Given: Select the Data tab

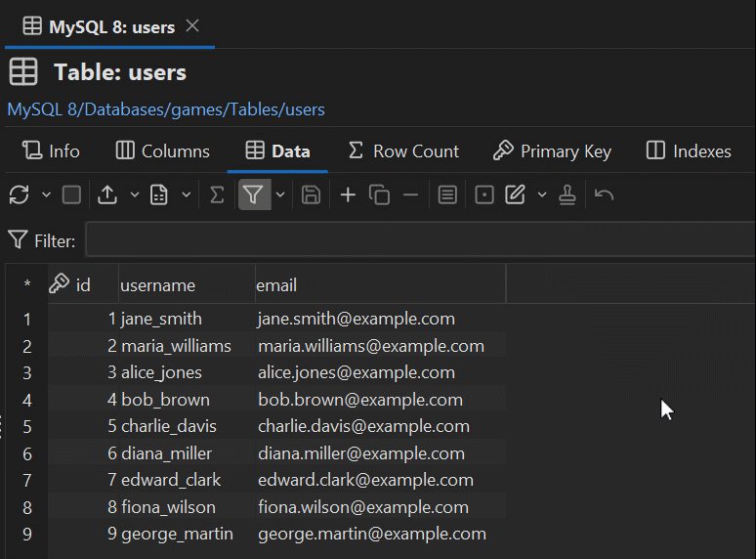Looking at the screenshot, I should pos(277,150).
